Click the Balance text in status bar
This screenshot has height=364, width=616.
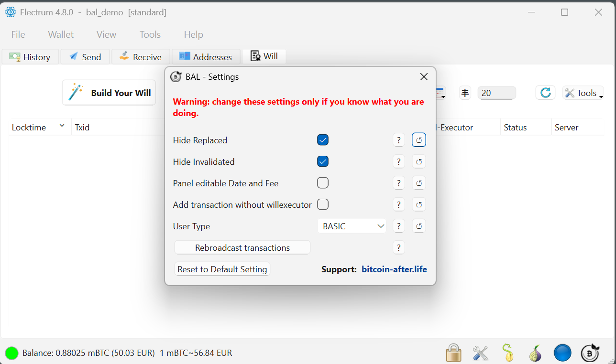(x=127, y=353)
